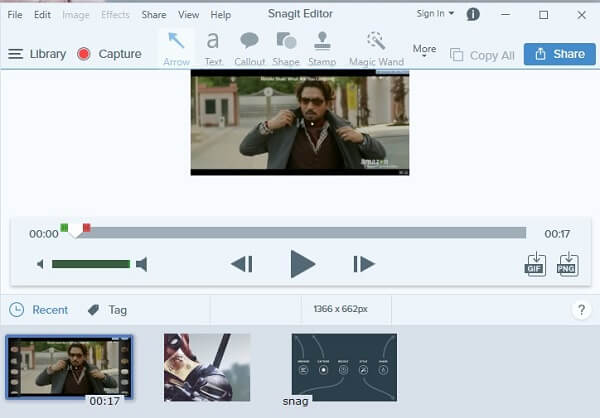600x418 pixels.
Task: Click the Copy All button
Action: click(x=482, y=55)
